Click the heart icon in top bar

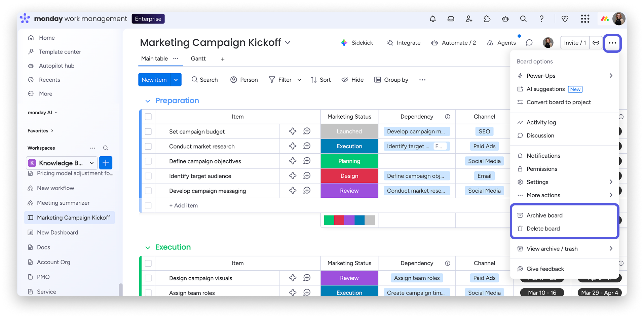565,19
